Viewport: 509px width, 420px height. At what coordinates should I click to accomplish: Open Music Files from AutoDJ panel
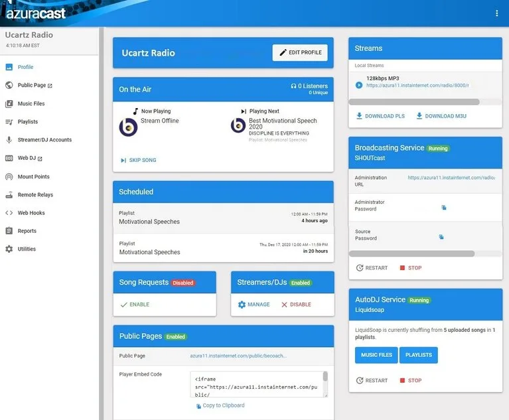click(x=376, y=355)
